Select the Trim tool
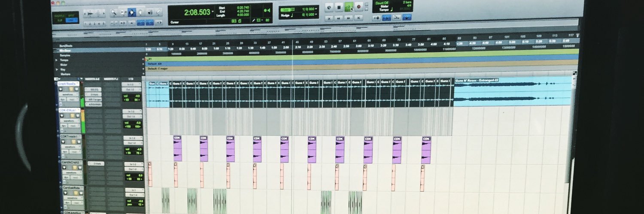Viewport: 644px width, 214px height. point(124,12)
